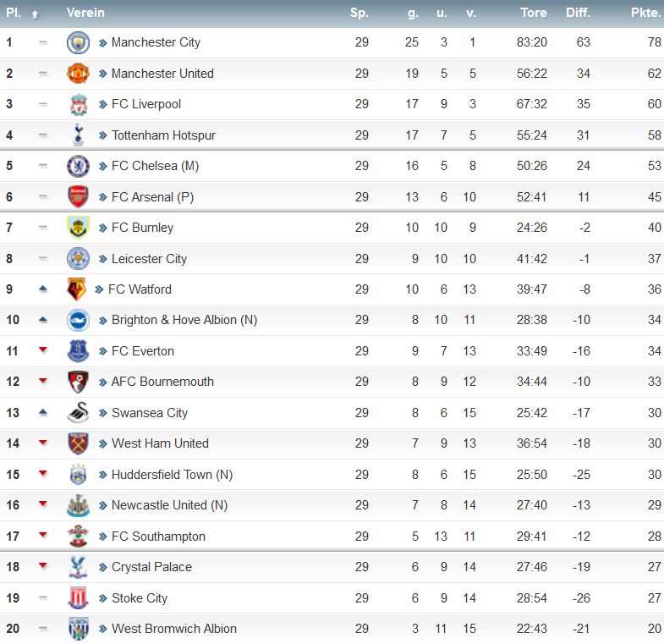Click the FC Watford crest icon
This screenshot has width=664, height=644.
(77, 289)
